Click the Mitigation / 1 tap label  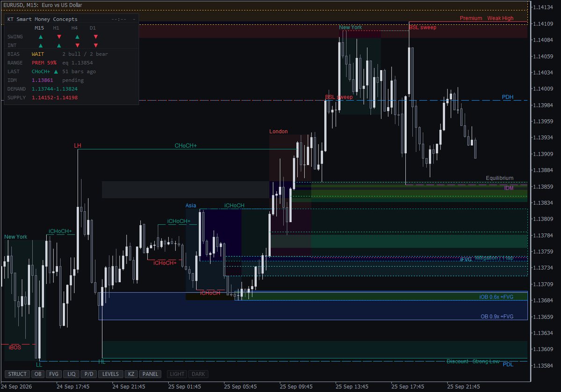(494, 258)
